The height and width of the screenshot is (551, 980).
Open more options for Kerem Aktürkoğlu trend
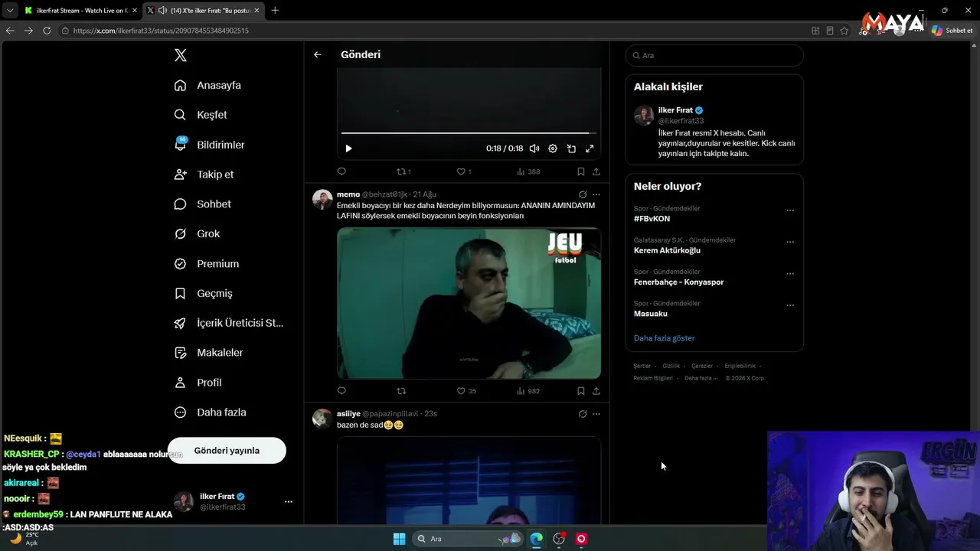coord(790,242)
